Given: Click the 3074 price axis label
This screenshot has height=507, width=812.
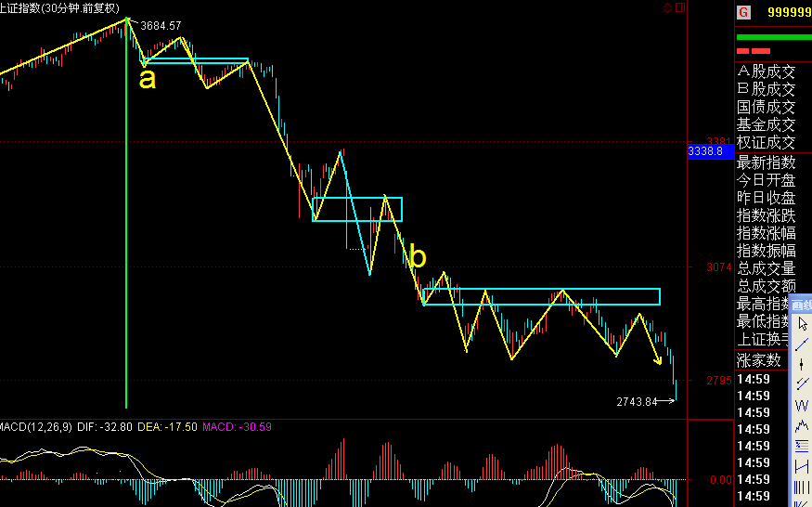Looking at the screenshot, I should point(719,267).
